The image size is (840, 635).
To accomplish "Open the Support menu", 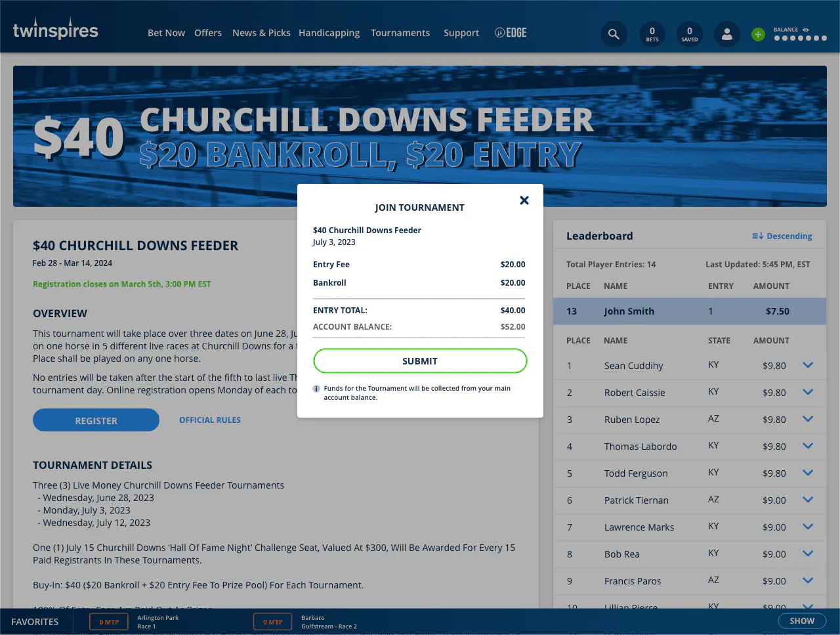I will tap(461, 33).
